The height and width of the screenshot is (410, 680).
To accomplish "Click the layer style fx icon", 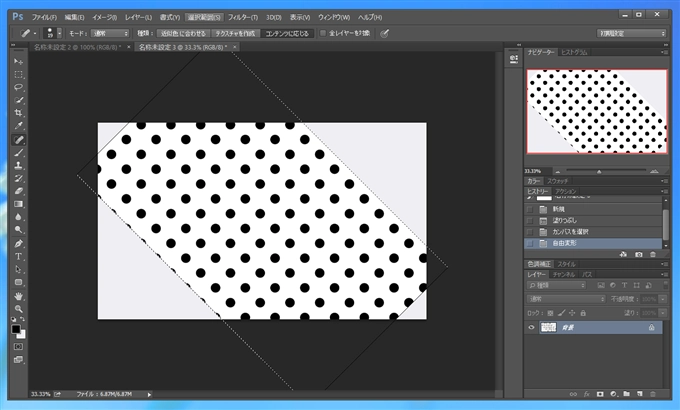I will click(586, 394).
